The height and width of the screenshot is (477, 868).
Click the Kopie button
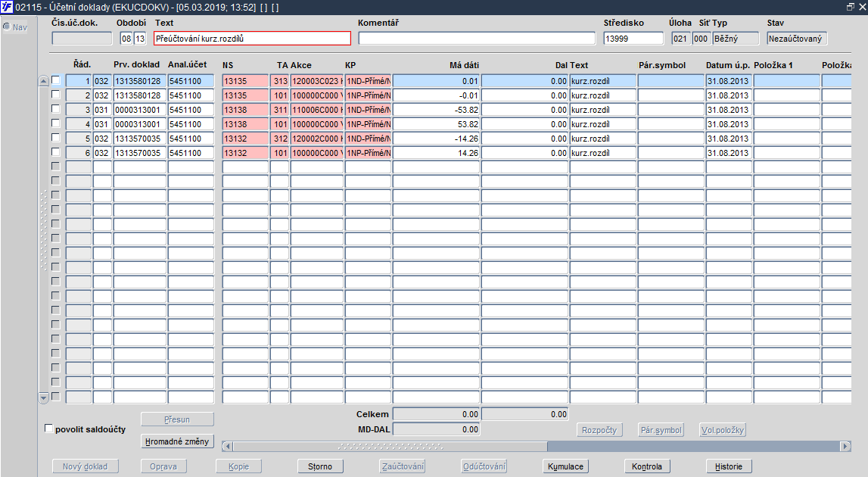coord(238,466)
